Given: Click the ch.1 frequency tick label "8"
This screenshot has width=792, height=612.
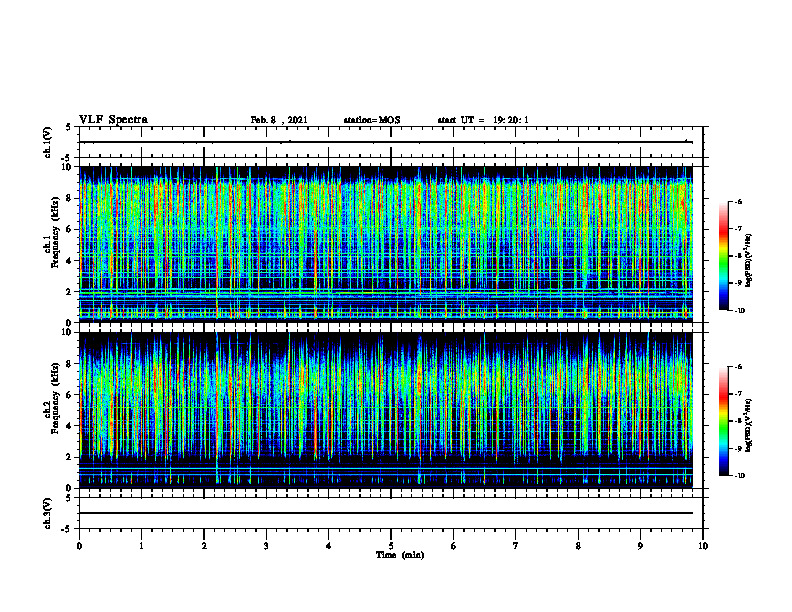Looking at the screenshot, I should pyautogui.click(x=68, y=198).
